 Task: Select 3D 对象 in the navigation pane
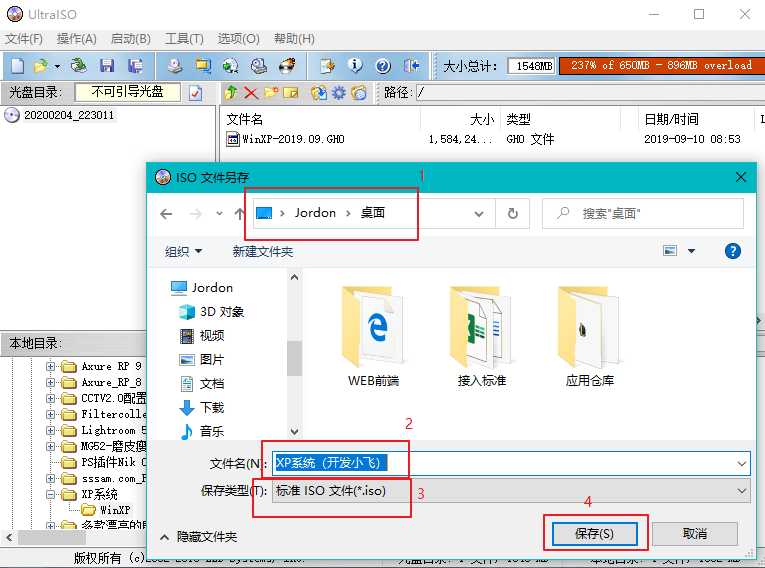211,311
